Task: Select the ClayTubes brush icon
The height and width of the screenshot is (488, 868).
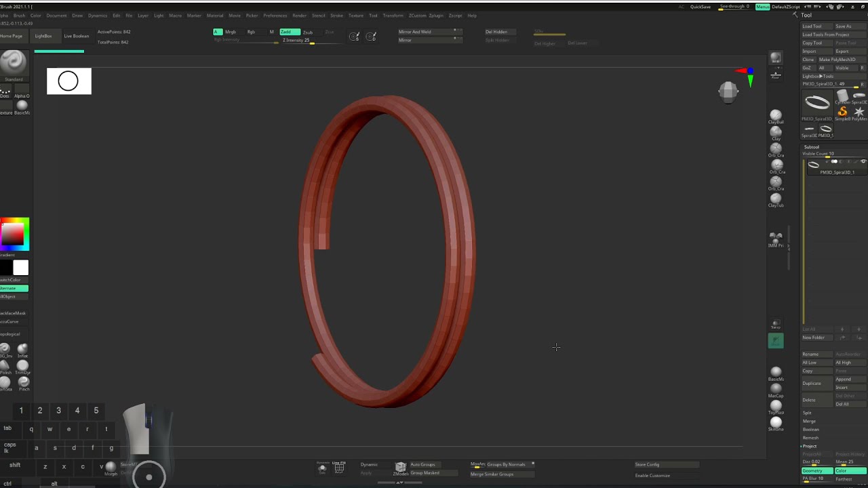Action: click(x=776, y=199)
